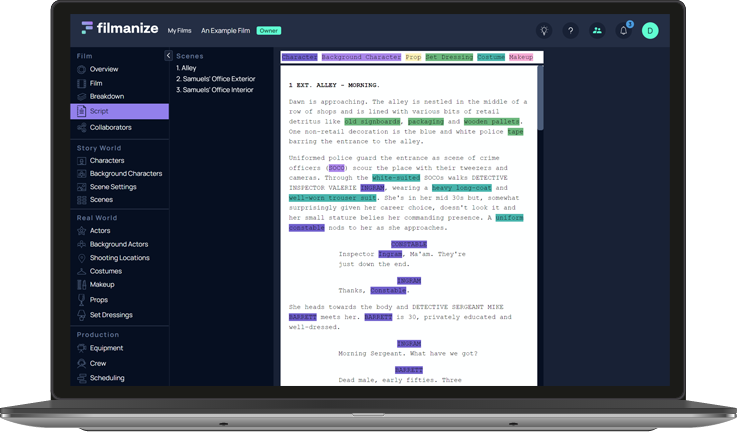
Task: Select scene 1 Alley
Action: click(187, 68)
